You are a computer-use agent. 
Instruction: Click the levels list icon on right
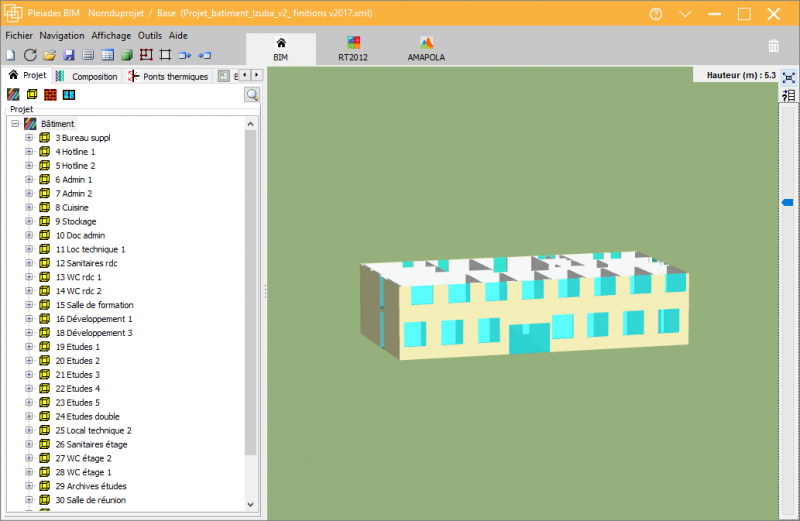pyautogui.click(x=789, y=95)
